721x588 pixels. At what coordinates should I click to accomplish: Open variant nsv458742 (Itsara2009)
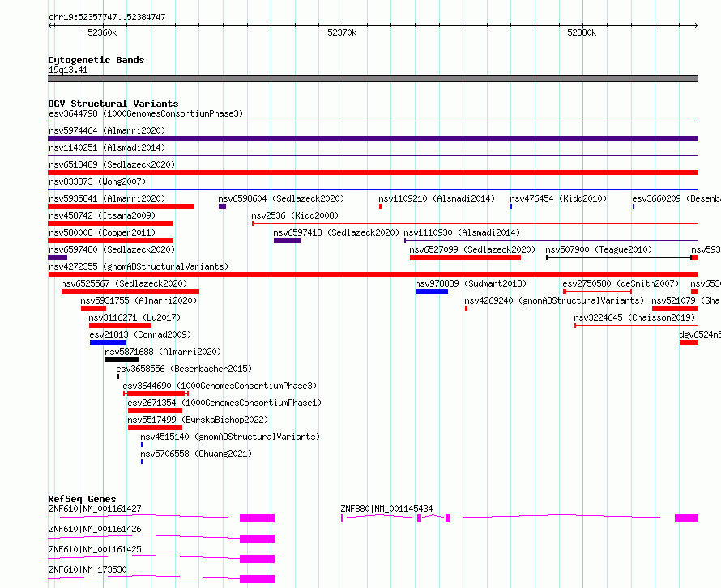[102, 215]
